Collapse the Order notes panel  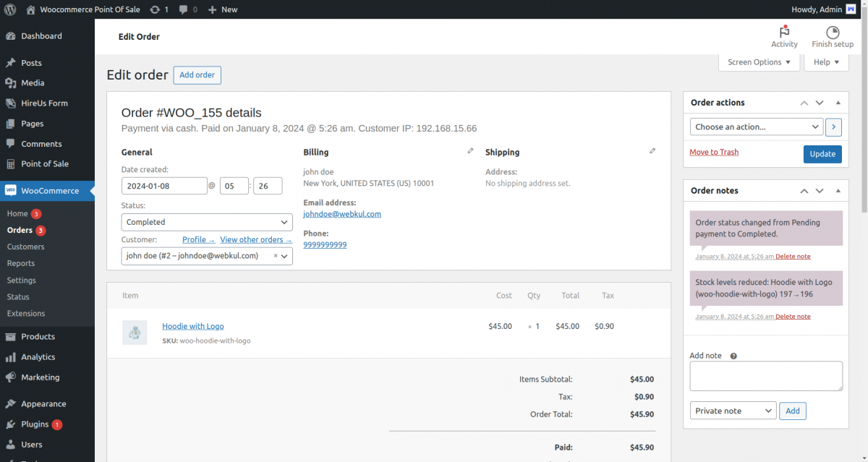coord(838,191)
